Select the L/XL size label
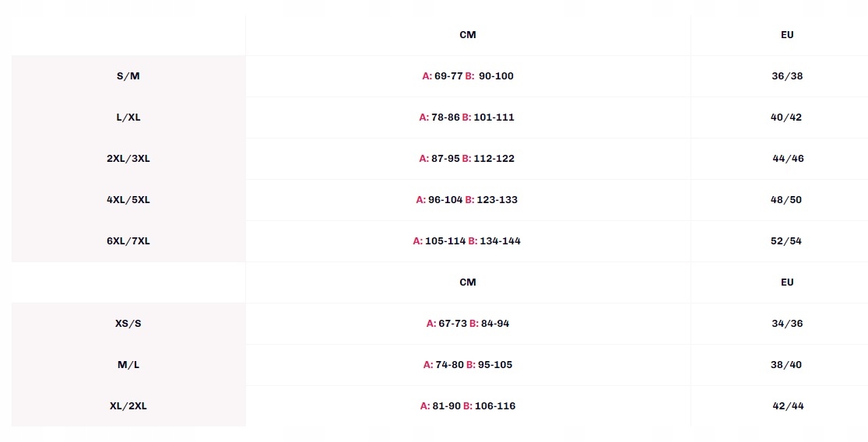 click(x=128, y=118)
